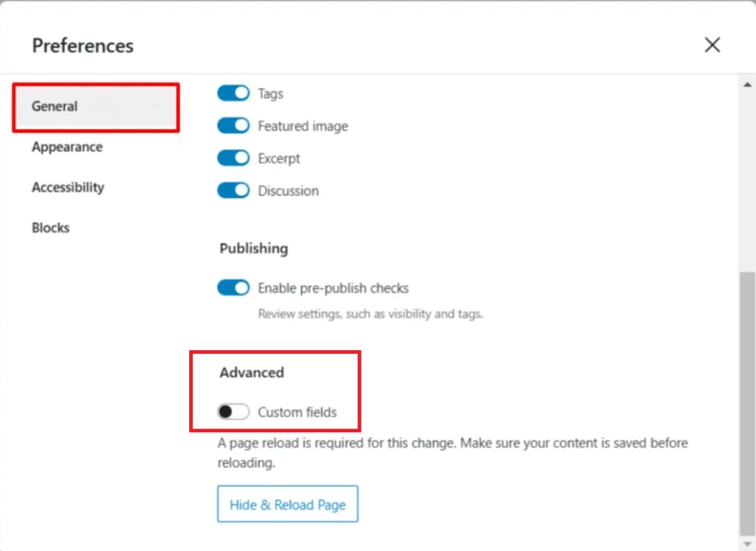Turn off the Tags panel toggle
The image size is (756, 551).
(233, 93)
